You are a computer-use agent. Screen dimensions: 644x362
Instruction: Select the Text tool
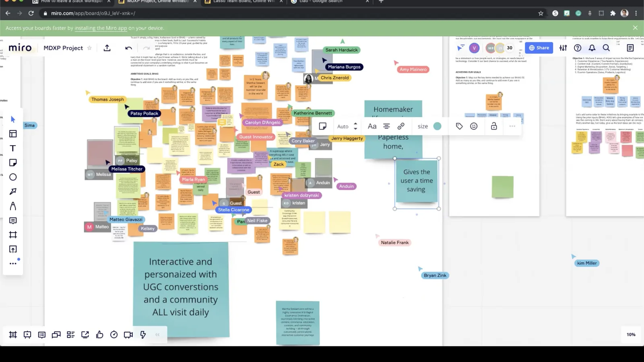click(x=13, y=148)
